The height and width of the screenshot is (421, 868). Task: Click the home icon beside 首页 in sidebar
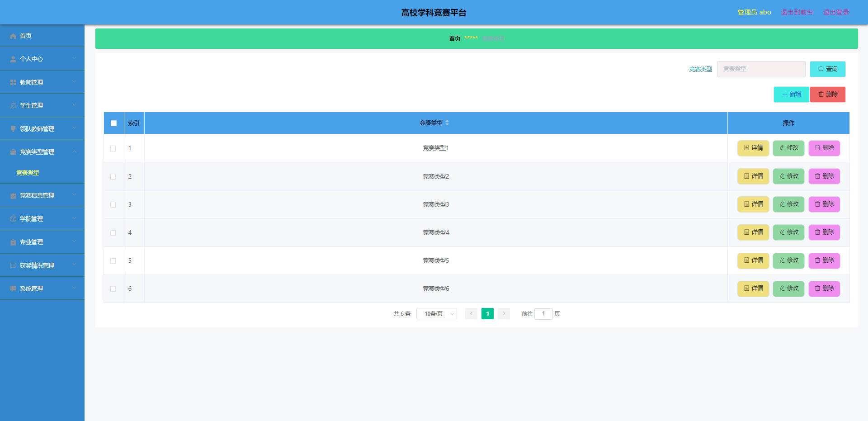(x=13, y=36)
